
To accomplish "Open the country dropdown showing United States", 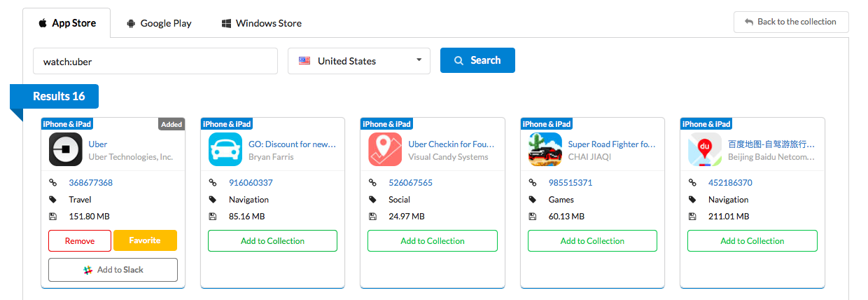I will coord(359,61).
